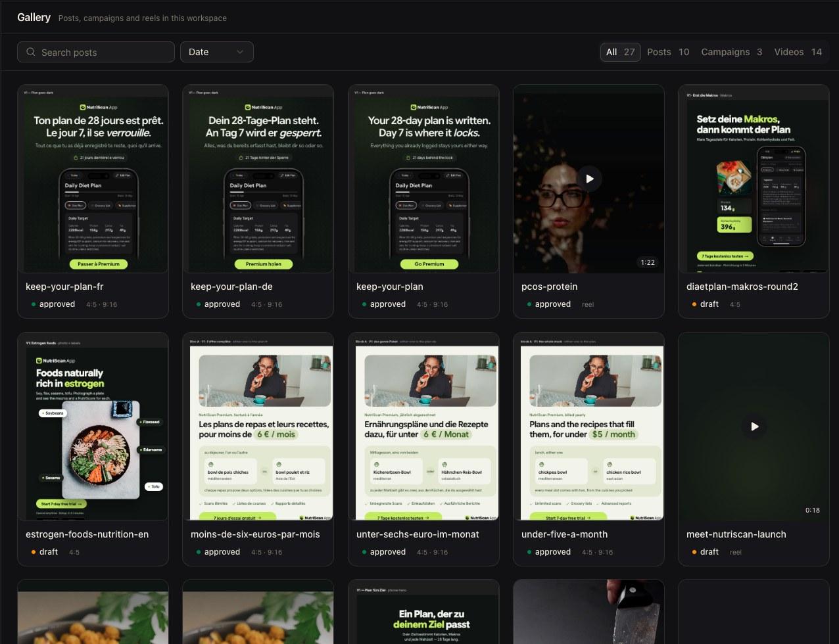
Task: Click the estrogen-foods-nutrition-en title
Action: click(x=87, y=534)
